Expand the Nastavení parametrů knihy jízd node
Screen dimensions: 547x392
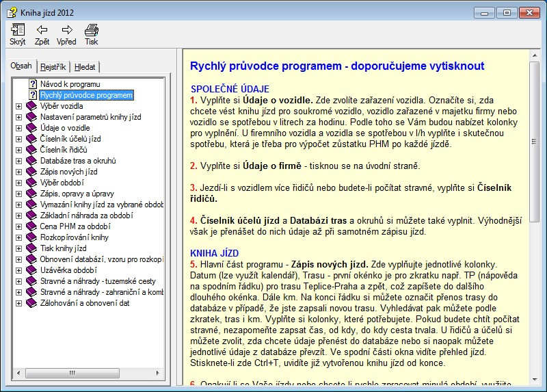[x=19, y=117]
